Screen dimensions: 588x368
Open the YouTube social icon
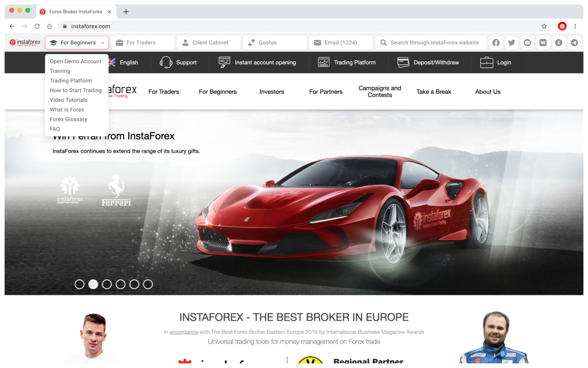[527, 43]
